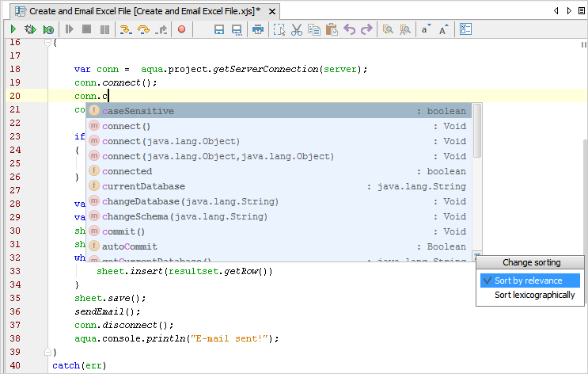Click 'sendEmail();' on line 36
This screenshot has height=374, width=588.
[x=108, y=311]
